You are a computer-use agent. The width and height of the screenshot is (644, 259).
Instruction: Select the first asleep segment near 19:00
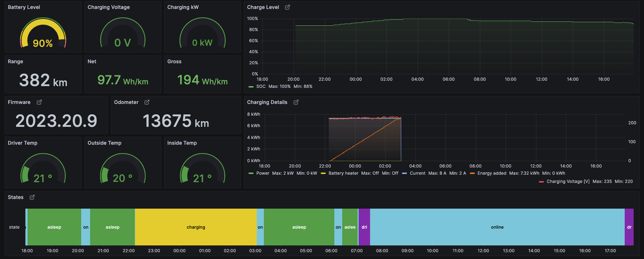pyautogui.click(x=54, y=227)
